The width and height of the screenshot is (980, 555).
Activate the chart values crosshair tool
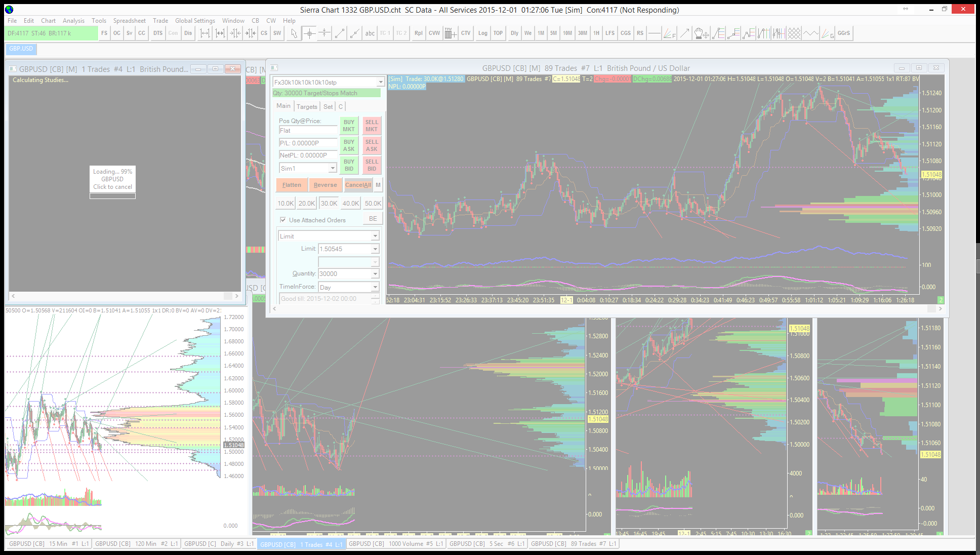coord(309,33)
